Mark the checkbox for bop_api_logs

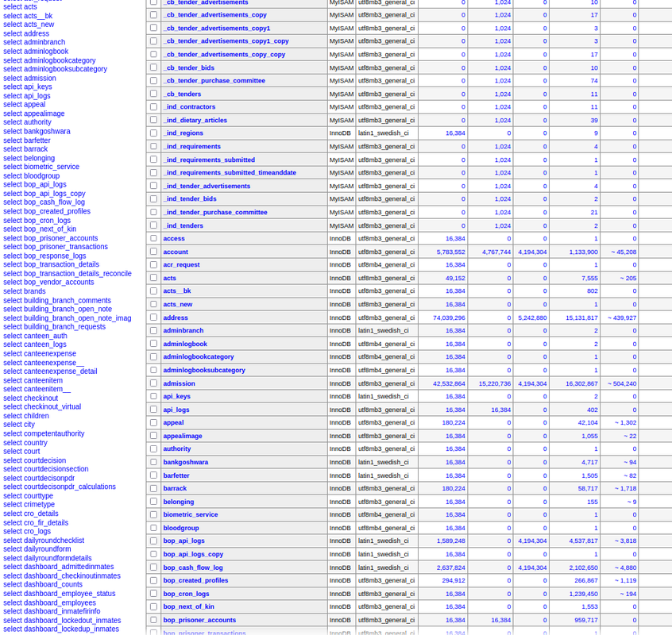[153, 541]
